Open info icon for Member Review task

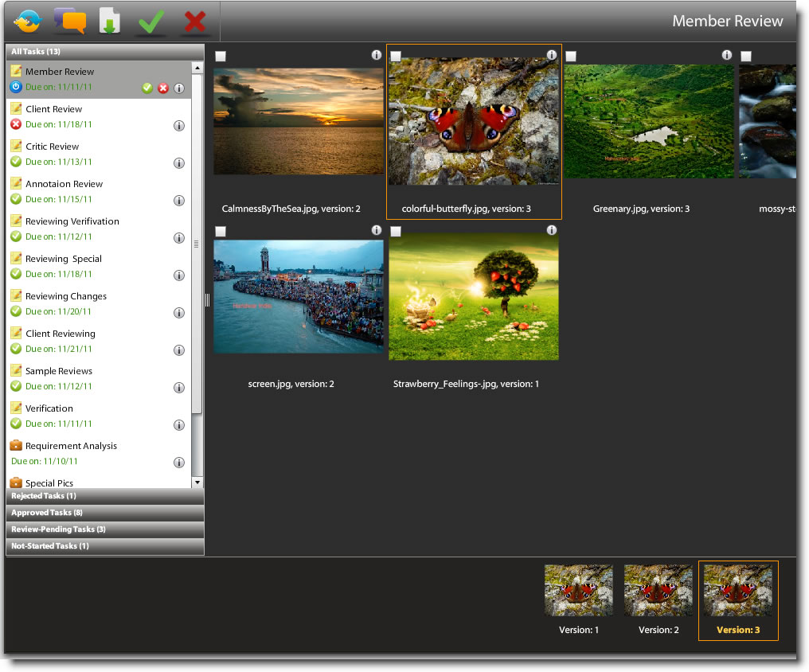coord(179,88)
